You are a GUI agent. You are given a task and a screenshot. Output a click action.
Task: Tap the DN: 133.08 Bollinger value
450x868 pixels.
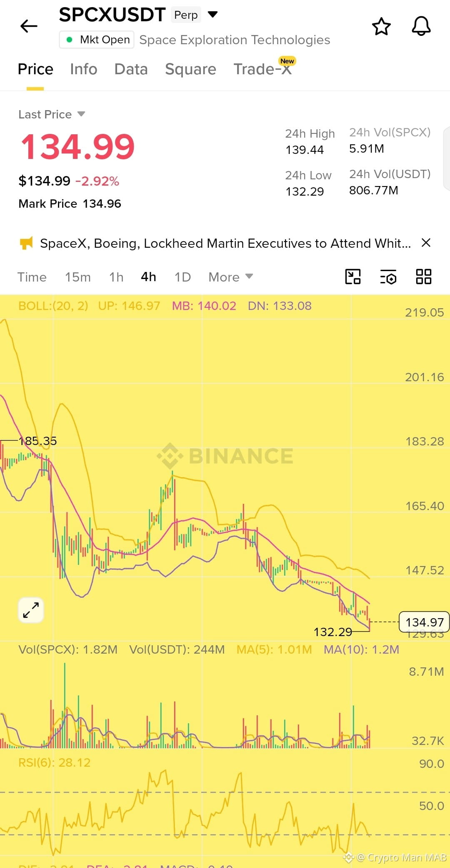coord(280,306)
